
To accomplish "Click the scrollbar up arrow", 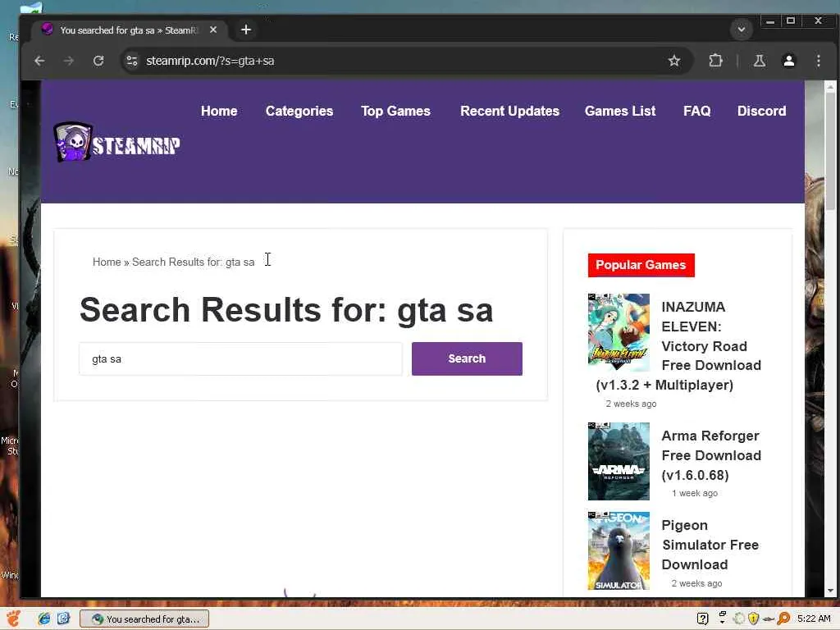I will (830, 86).
